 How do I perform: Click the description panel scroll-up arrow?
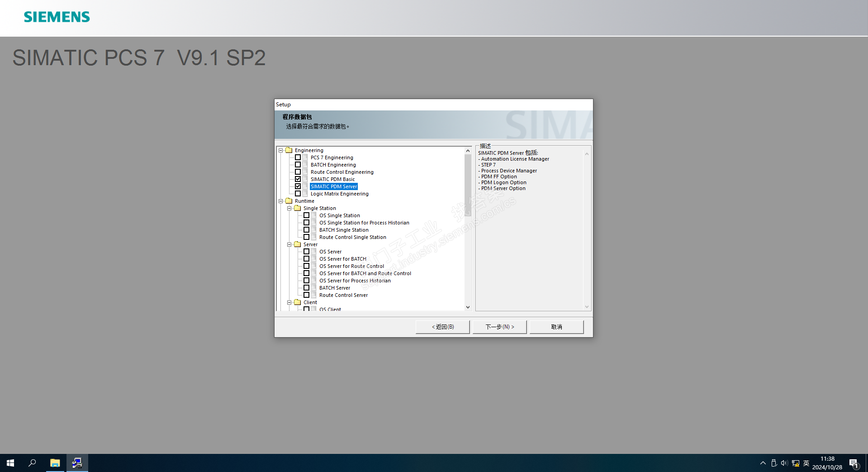pyautogui.click(x=587, y=154)
